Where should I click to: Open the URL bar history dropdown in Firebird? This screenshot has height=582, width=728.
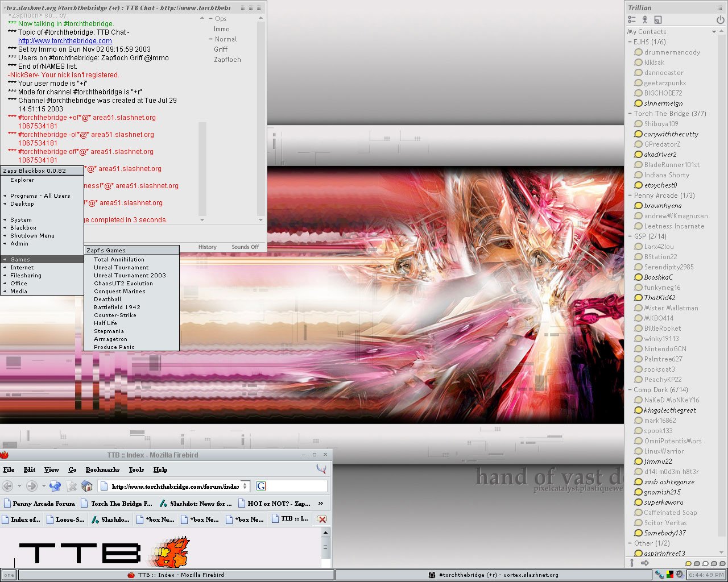tap(245, 486)
